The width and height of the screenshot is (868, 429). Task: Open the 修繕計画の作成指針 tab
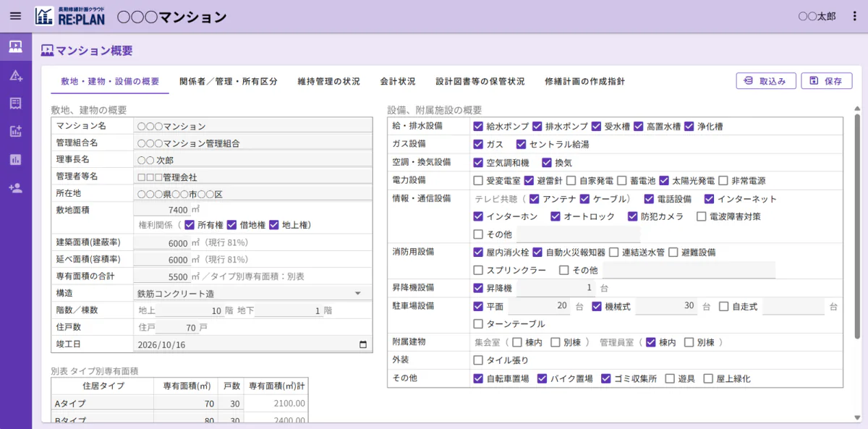click(x=584, y=82)
